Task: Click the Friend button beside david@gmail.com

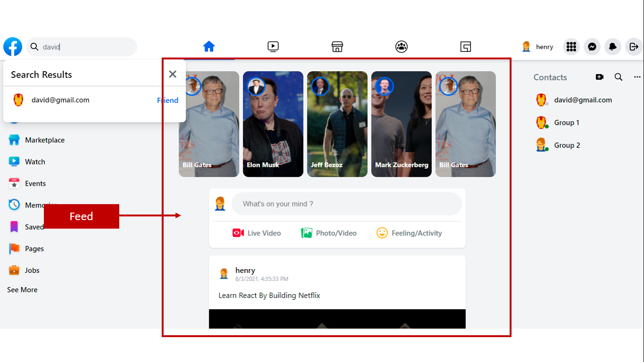Action: point(167,100)
